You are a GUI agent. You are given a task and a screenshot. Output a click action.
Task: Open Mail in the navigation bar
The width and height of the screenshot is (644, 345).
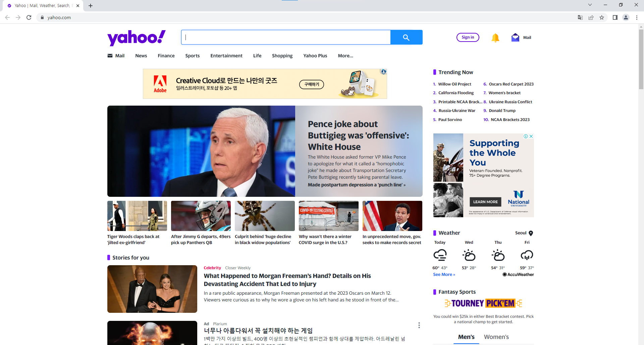click(x=116, y=56)
